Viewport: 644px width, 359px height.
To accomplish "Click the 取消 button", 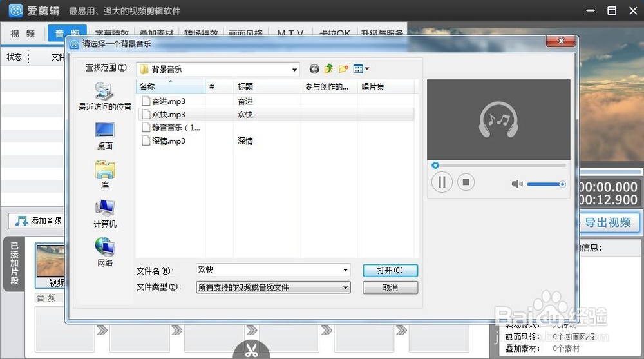I will (x=390, y=287).
